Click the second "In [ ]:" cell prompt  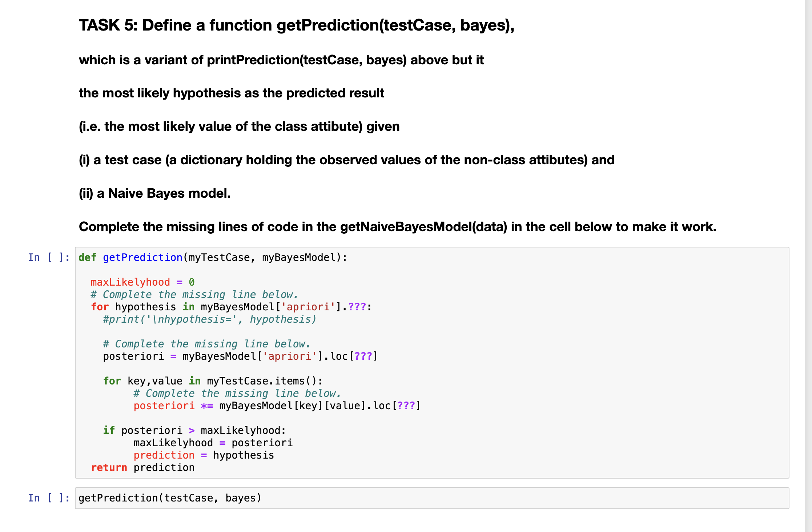tap(48, 497)
